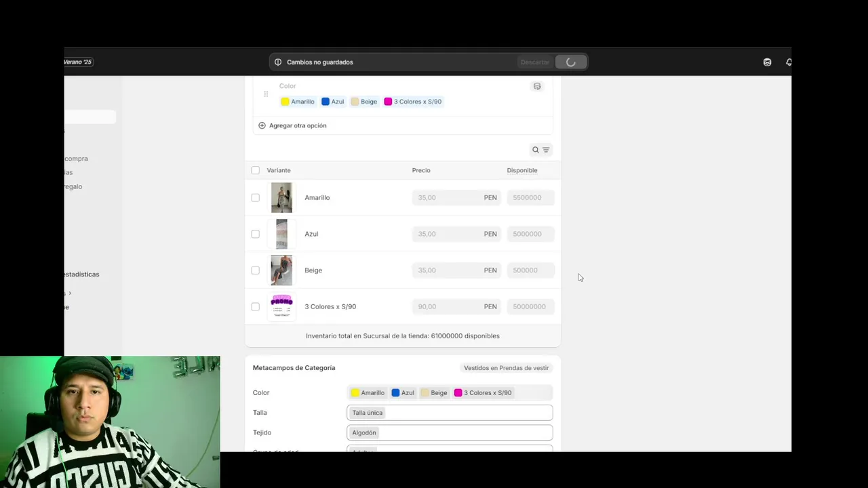This screenshot has width=868, height=488.
Task: Toggle the select-all variants checkbox
Action: click(x=255, y=170)
